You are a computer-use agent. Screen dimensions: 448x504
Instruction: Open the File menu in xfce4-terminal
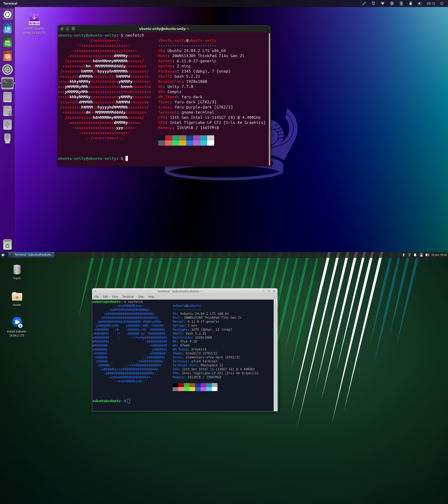point(96,297)
